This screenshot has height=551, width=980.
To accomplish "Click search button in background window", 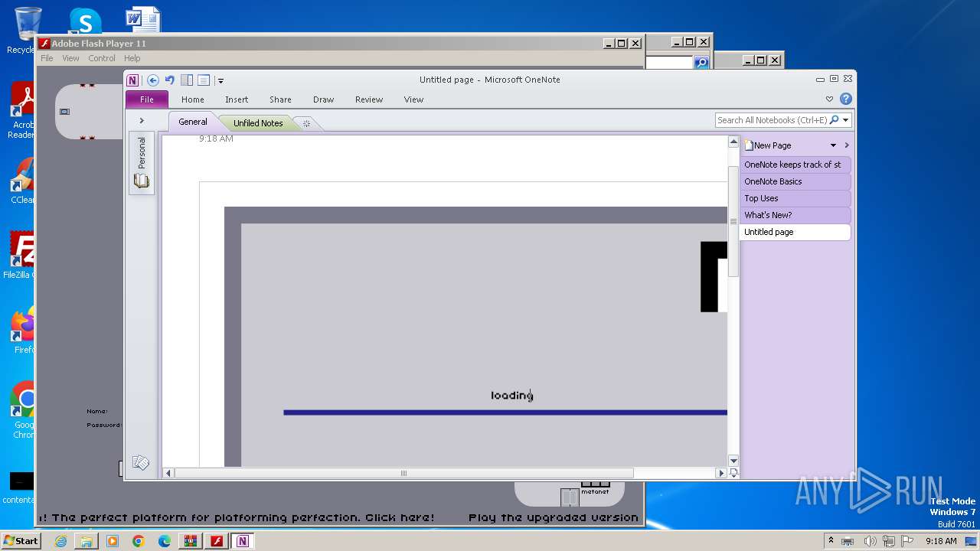I will (x=701, y=63).
